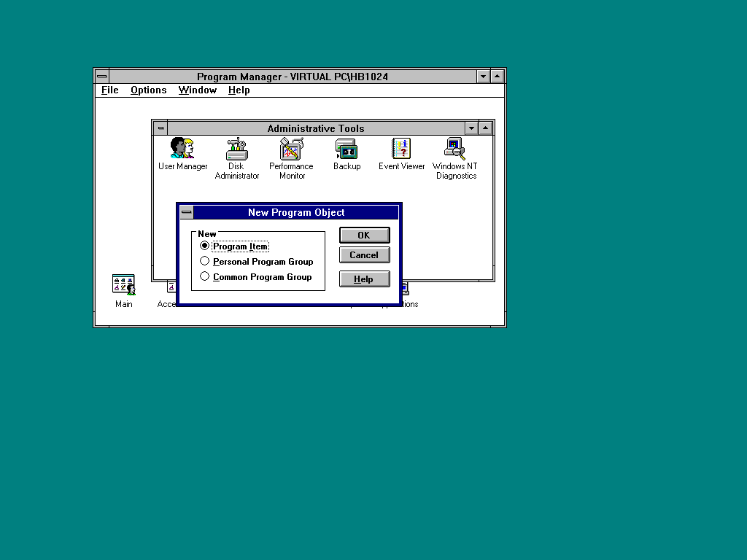This screenshot has width=747, height=560.
Task: Confirm the dialog with OK
Action: [365, 236]
